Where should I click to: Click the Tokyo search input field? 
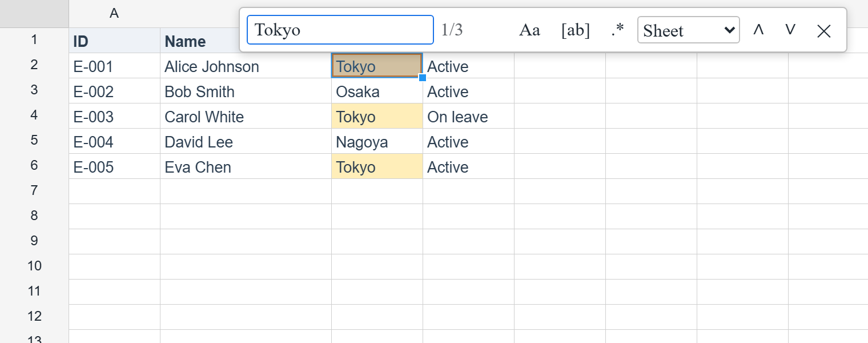[x=340, y=30]
